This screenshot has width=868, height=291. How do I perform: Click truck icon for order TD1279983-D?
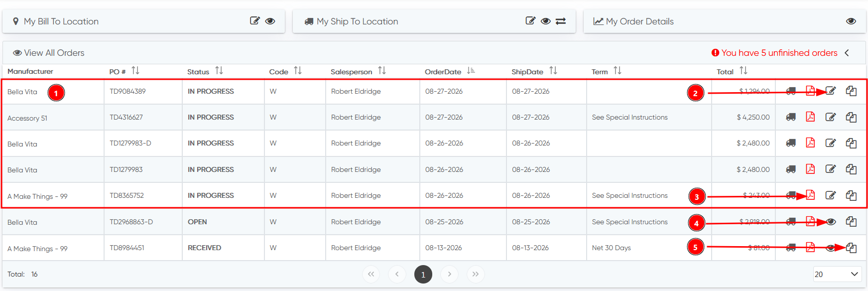point(791,143)
